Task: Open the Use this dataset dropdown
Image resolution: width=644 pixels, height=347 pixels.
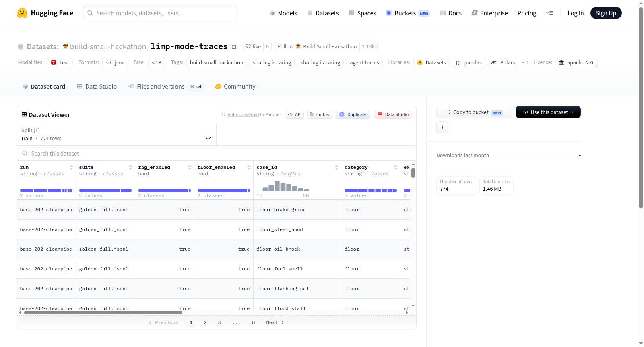Action: 548,112
